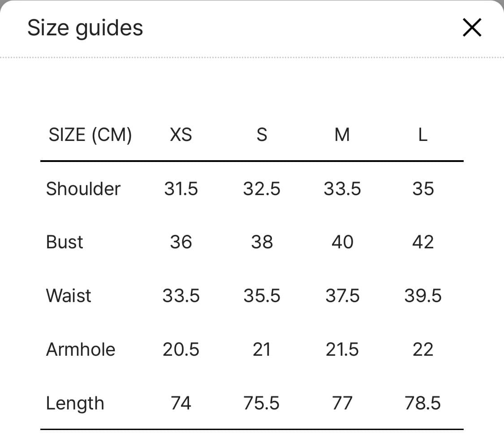Click the XS Shoulder value 31.5
The image size is (504, 439).
(181, 188)
